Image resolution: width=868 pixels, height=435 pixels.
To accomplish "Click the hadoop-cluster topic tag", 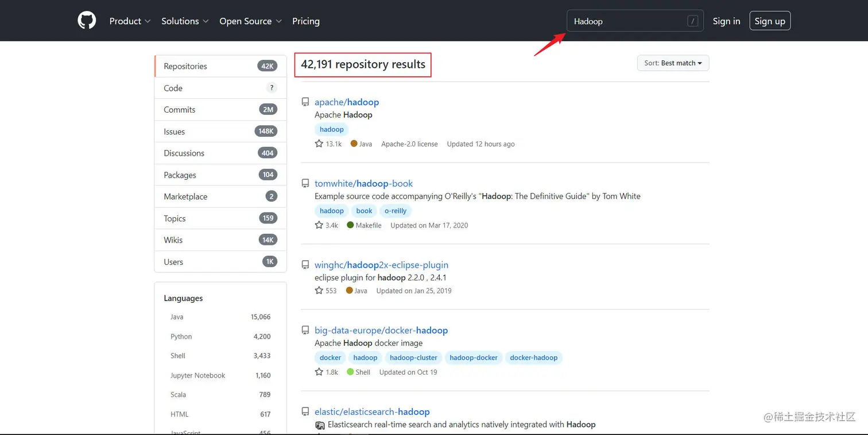I will tap(413, 357).
